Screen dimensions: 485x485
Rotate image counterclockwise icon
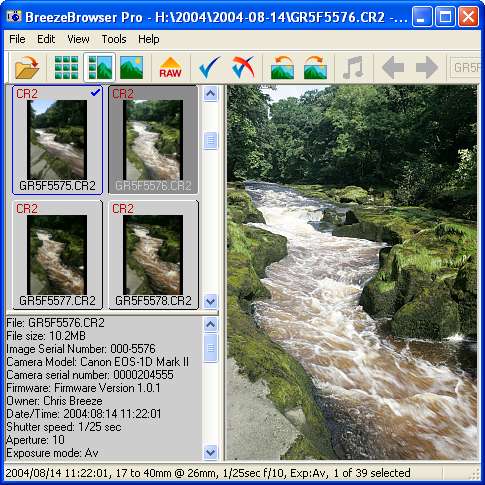[x=282, y=67]
